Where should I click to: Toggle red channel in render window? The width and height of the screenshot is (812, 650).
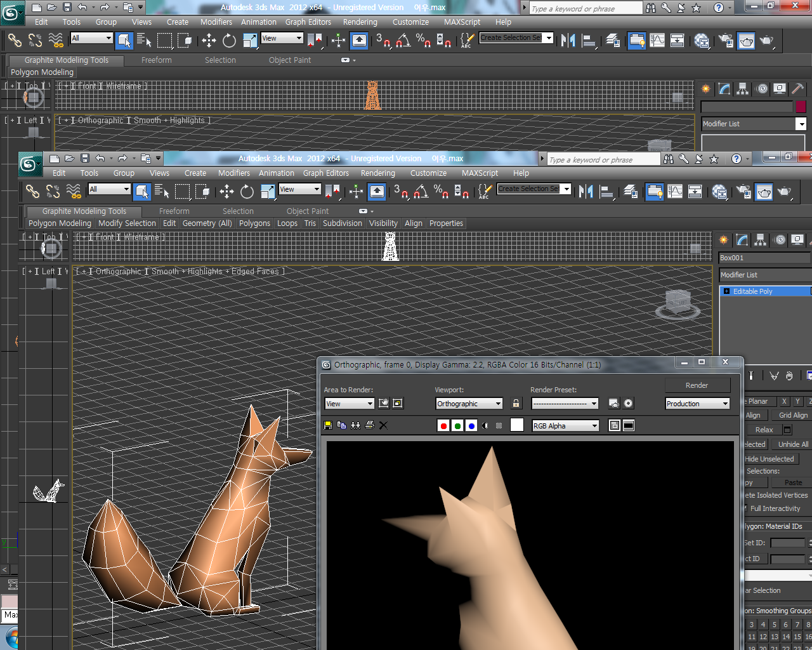pyautogui.click(x=443, y=425)
